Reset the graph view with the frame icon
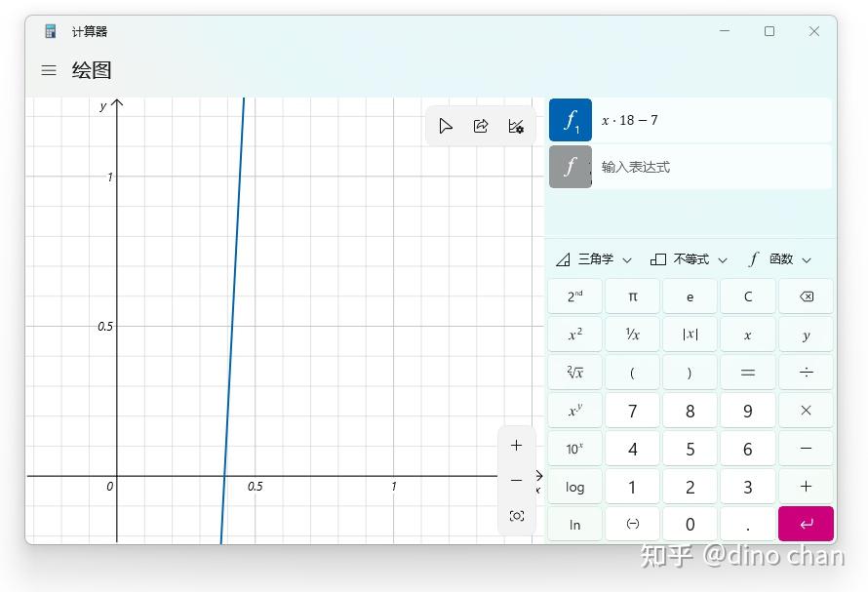868x592 pixels. pos(516,516)
